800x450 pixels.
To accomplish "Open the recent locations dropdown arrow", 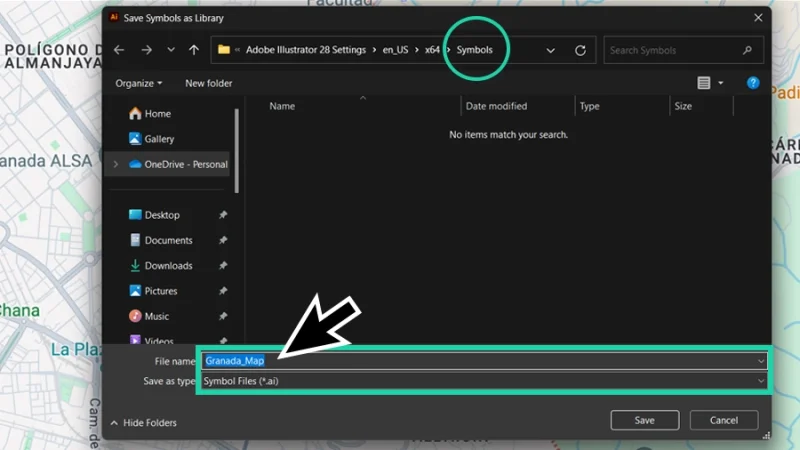I will point(171,50).
